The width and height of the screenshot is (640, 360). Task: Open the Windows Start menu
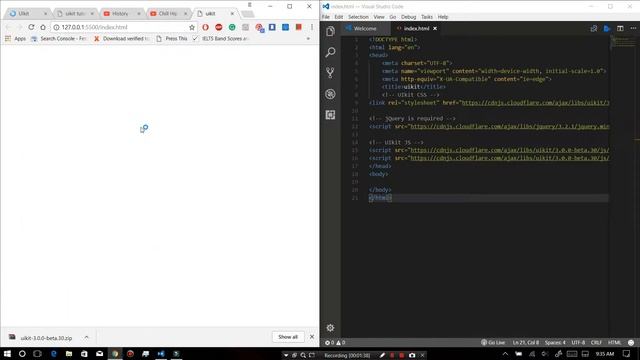click(x=7, y=354)
